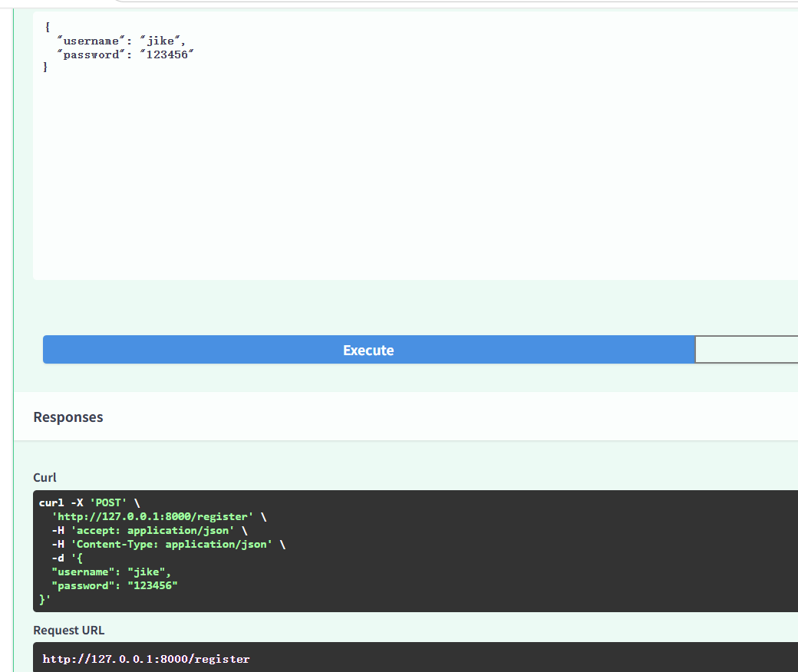This screenshot has height=672, width=798.
Task: Click the Curl label
Action: [45, 478]
